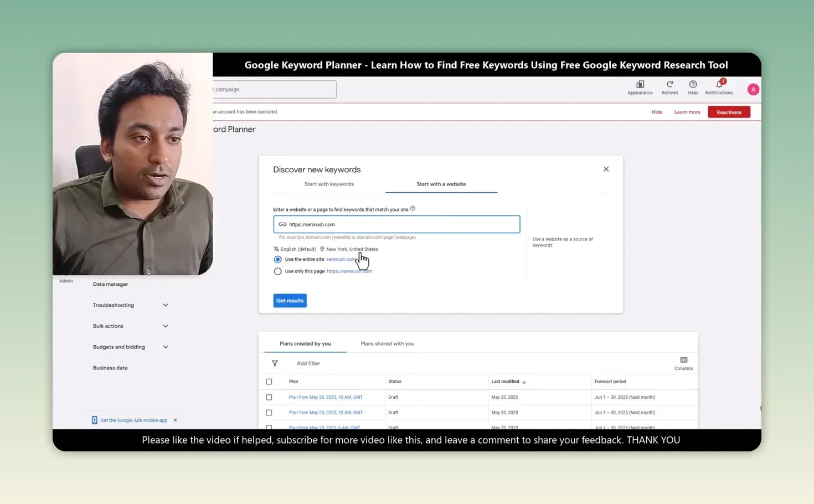
Task: Click the Forecast period column header
Action: (x=610, y=382)
